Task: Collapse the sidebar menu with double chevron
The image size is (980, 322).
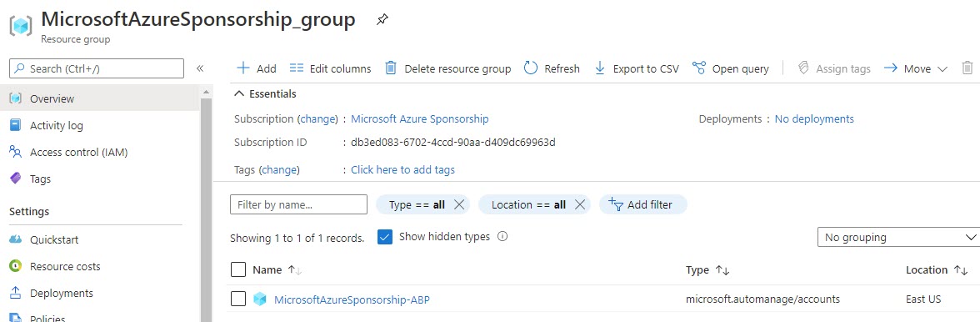Action: 200,68
